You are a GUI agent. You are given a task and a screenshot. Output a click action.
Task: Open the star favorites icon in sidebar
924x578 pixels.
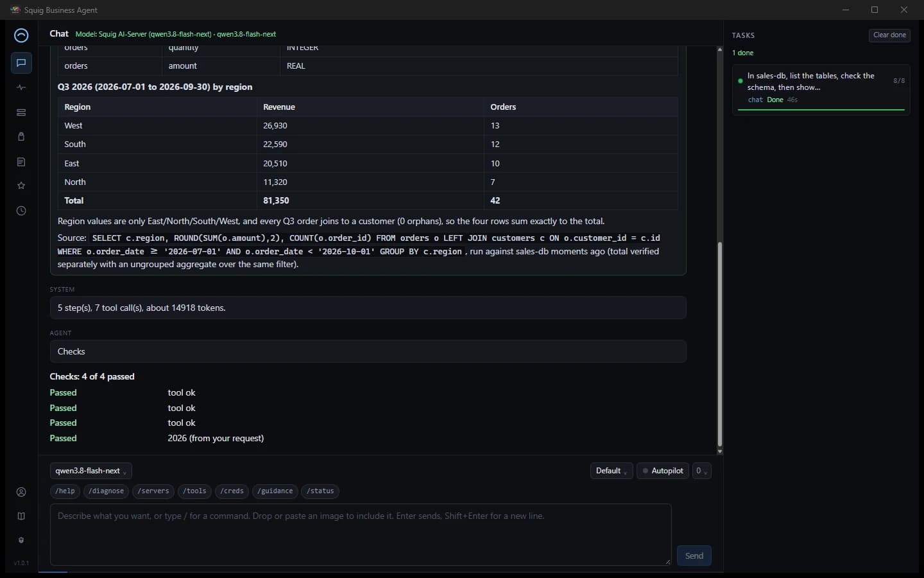[21, 186]
